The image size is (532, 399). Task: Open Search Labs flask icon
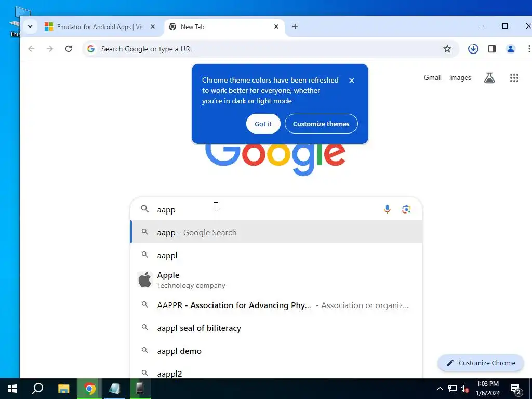[489, 78]
